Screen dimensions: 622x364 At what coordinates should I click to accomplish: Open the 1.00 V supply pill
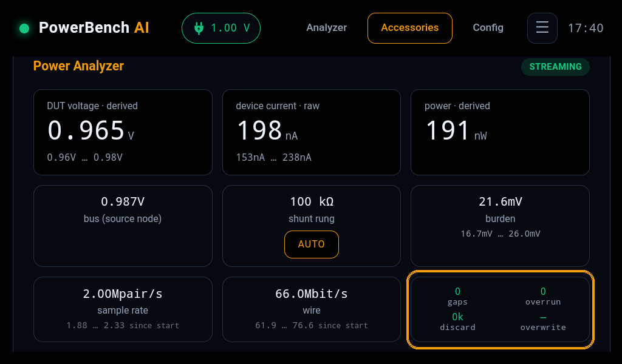coord(221,28)
